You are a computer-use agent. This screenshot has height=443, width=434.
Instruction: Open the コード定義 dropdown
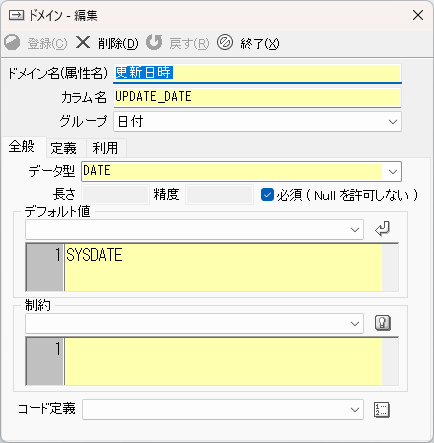[223, 410]
